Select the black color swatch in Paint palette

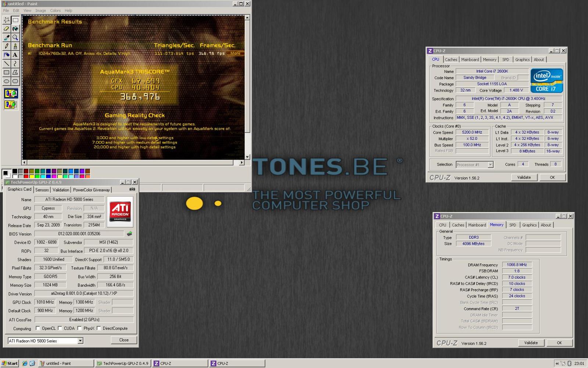click(15, 171)
